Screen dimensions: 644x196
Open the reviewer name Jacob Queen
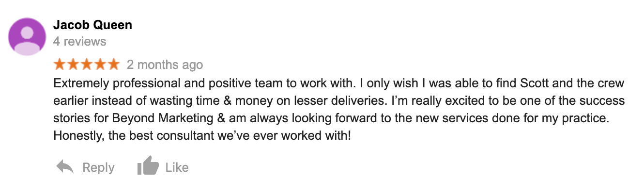coord(92,25)
